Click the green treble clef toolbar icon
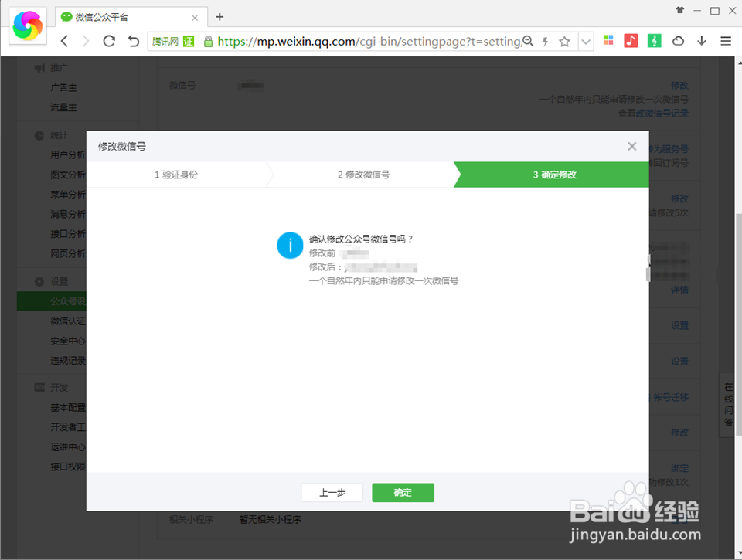Screen dimensions: 742x560 point(654,40)
